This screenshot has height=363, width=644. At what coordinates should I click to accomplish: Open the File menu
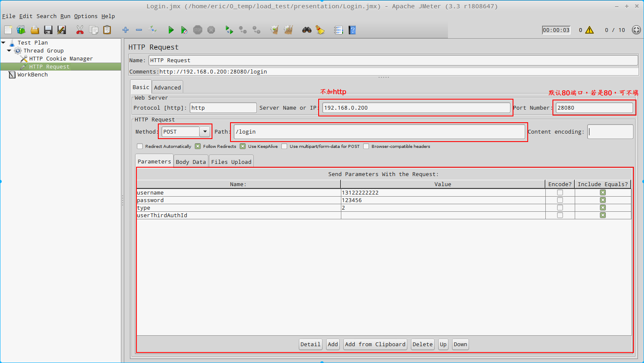9,16
